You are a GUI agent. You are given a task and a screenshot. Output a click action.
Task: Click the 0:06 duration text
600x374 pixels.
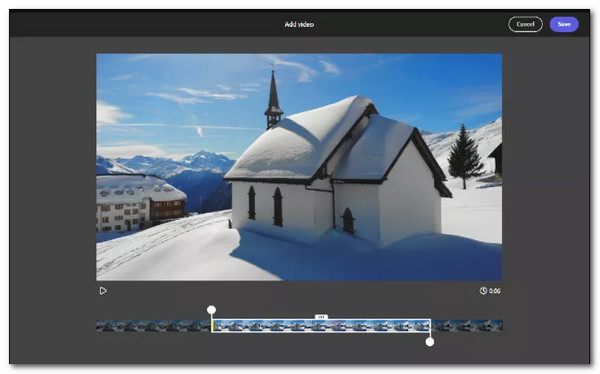coord(494,291)
